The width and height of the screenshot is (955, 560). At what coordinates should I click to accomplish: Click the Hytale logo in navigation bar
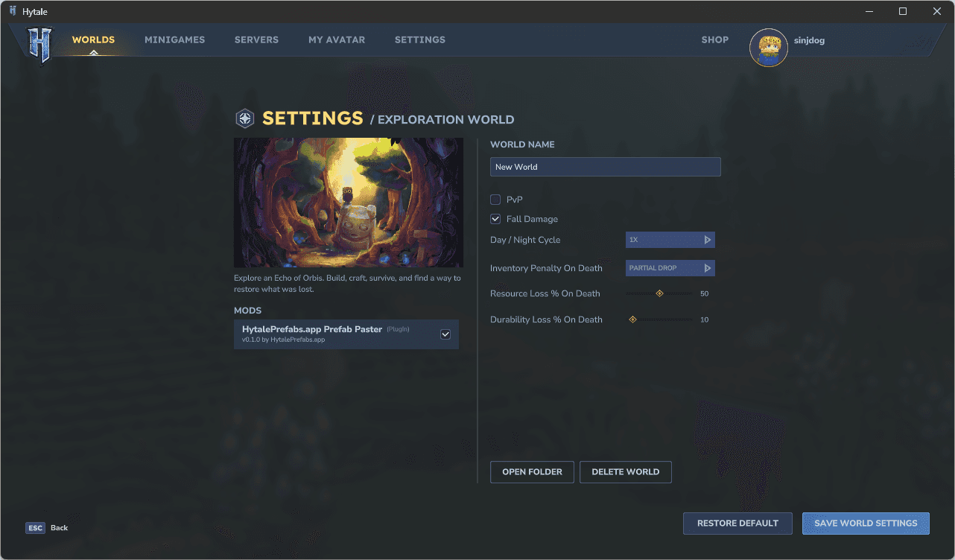point(39,44)
